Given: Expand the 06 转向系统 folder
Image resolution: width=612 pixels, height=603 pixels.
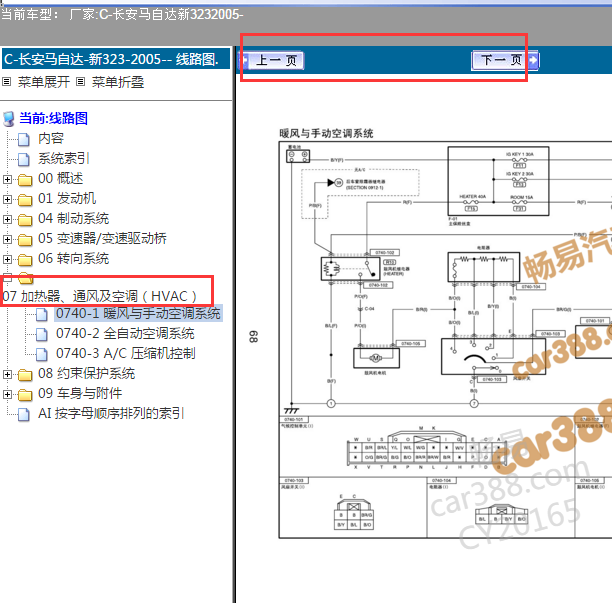Looking at the screenshot, I should 7,259.
